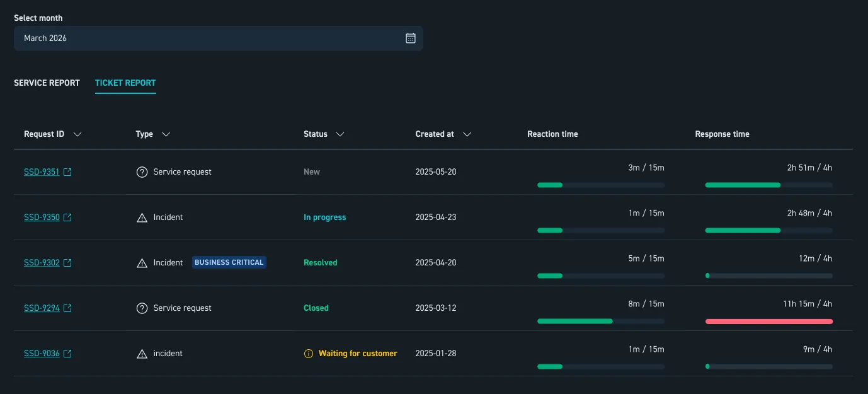This screenshot has height=394, width=868.
Task: Switch to the Service Report tab
Action: tap(47, 83)
